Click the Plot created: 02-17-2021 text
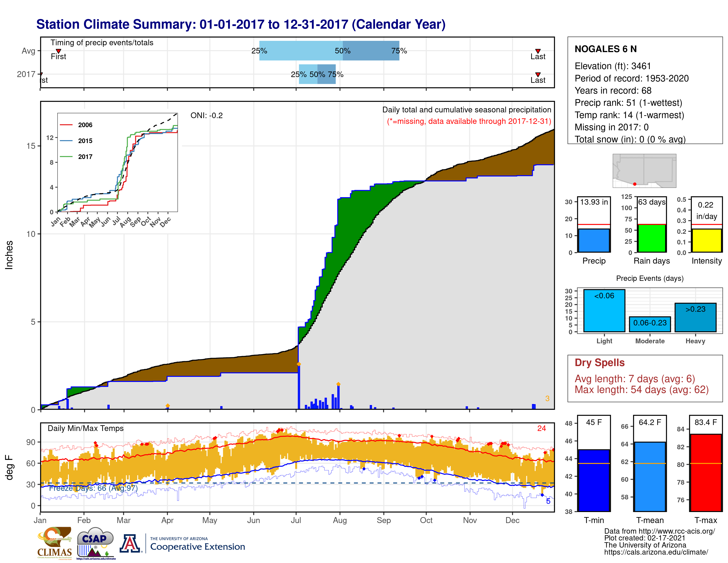 [644, 538]
